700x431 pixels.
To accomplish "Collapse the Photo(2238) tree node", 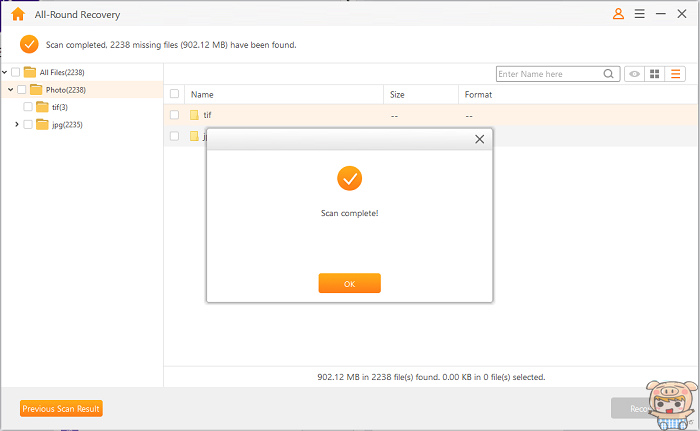I will pyautogui.click(x=10, y=90).
